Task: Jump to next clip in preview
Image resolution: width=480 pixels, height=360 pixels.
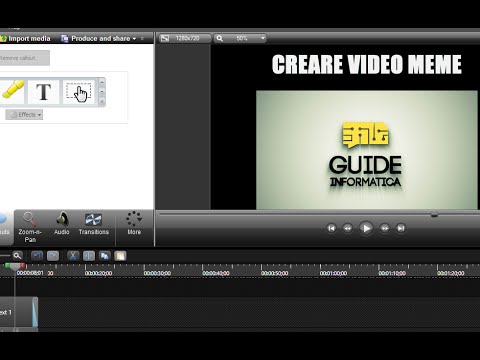Action: click(401, 228)
